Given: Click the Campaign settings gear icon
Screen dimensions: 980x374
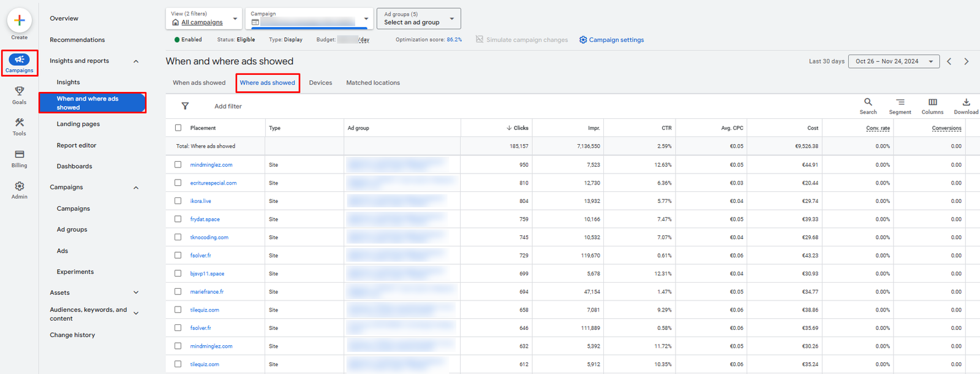Looking at the screenshot, I should point(583,40).
